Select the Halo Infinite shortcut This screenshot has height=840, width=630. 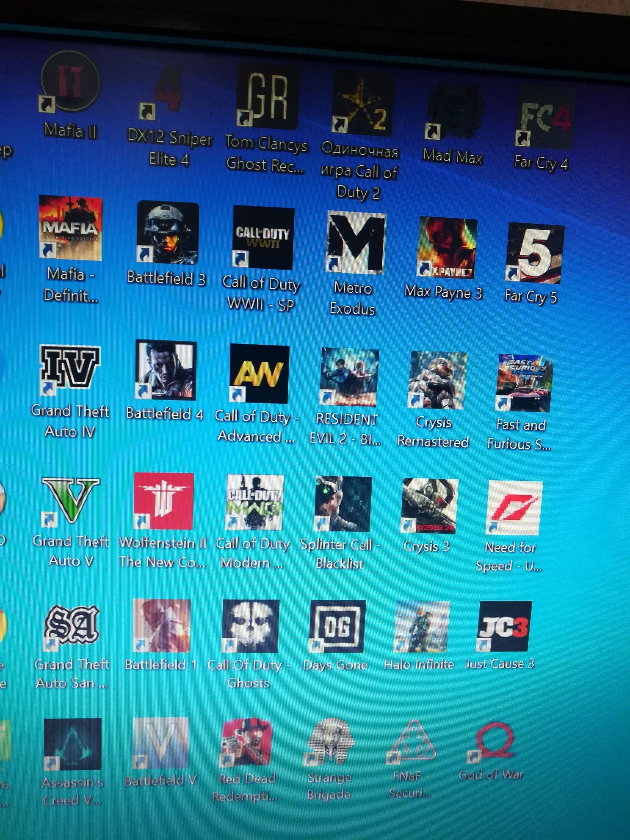(x=422, y=626)
